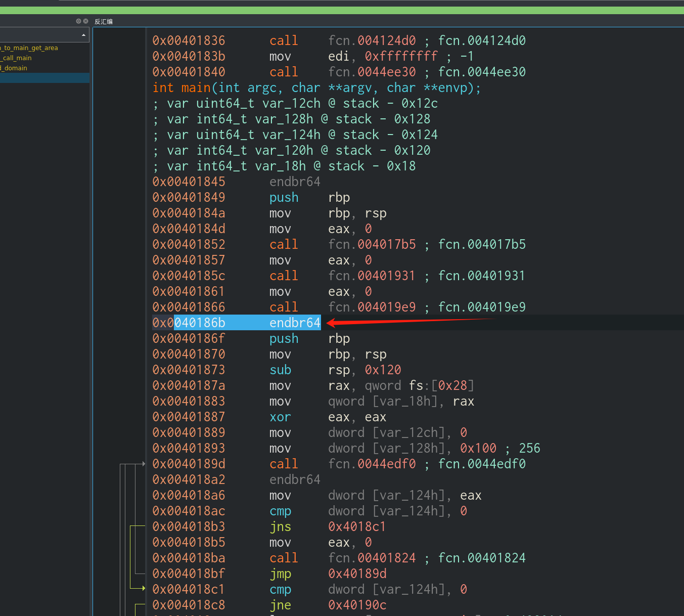Follow jns target 0x4018c1

pos(357,526)
